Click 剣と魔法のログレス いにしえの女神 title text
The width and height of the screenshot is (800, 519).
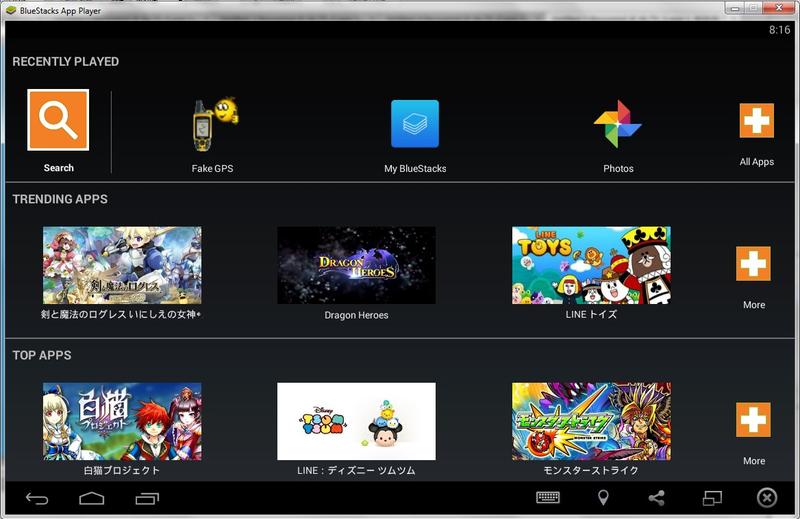pyautogui.click(x=121, y=314)
